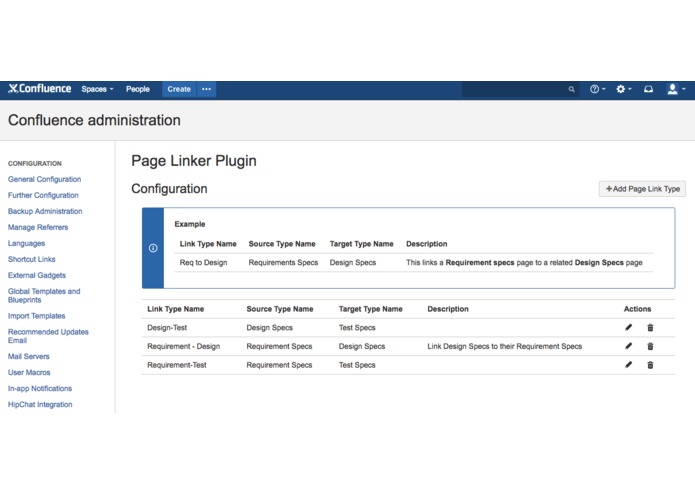Click the Target Type Name header in main table
695x494 pixels.
[x=371, y=309]
